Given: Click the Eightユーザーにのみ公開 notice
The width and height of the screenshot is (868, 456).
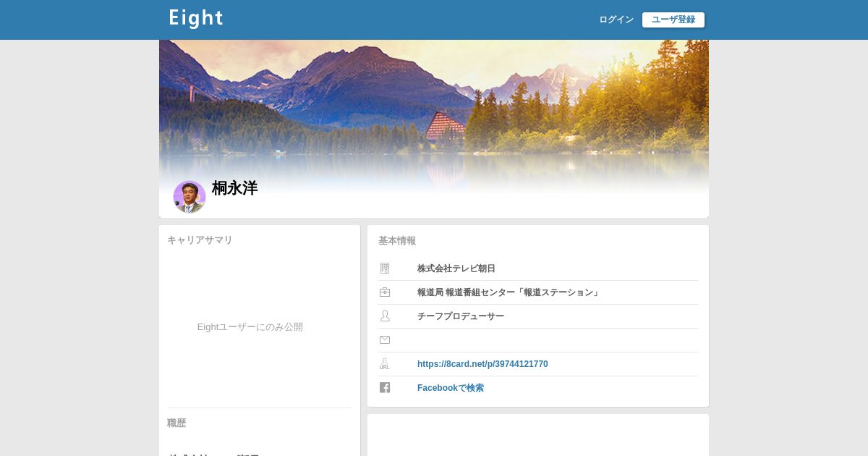Looking at the screenshot, I should click(x=250, y=327).
